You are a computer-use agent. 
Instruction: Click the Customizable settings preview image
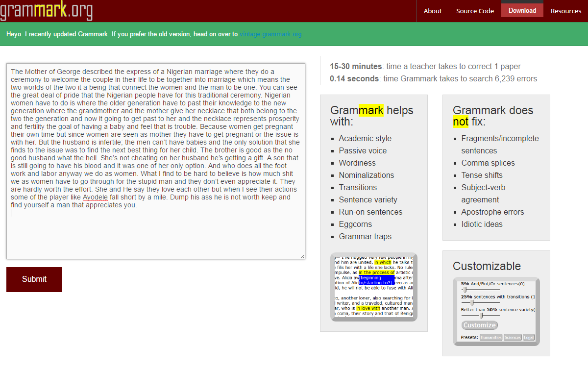pos(496,311)
